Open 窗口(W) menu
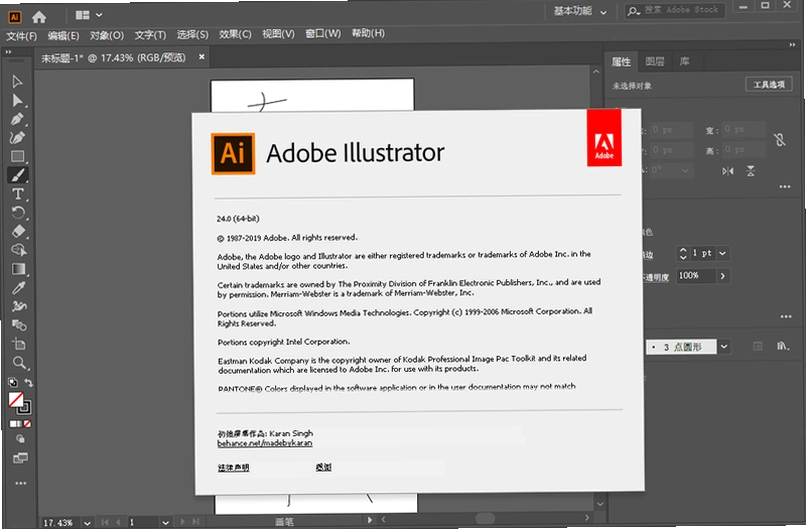This screenshot has width=806, height=529. (323, 33)
